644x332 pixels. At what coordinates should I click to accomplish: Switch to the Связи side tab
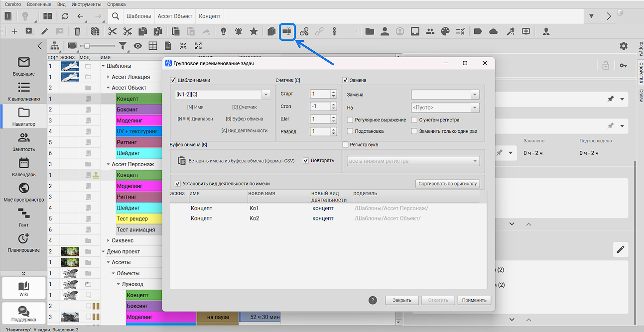pos(641,96)
